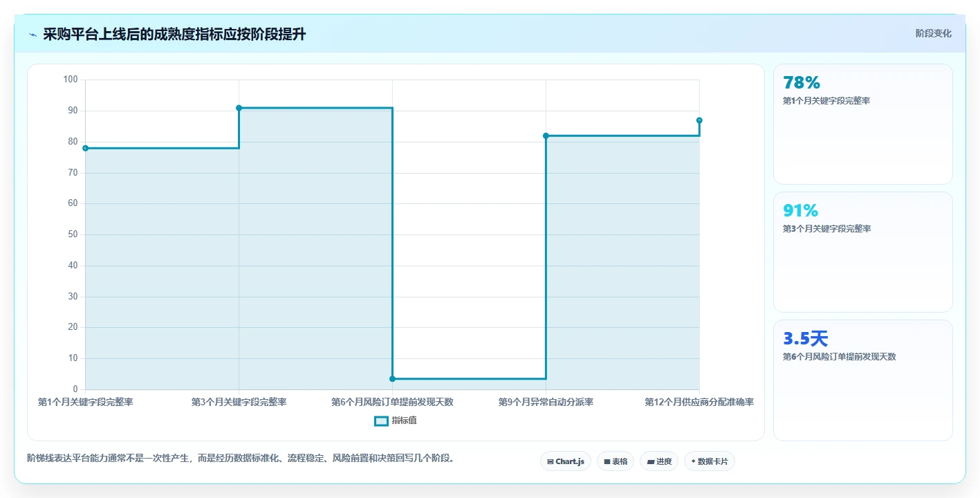
Task: Click axis label 第3个月关键字段完整率 under chart
Action: [239, 402]
